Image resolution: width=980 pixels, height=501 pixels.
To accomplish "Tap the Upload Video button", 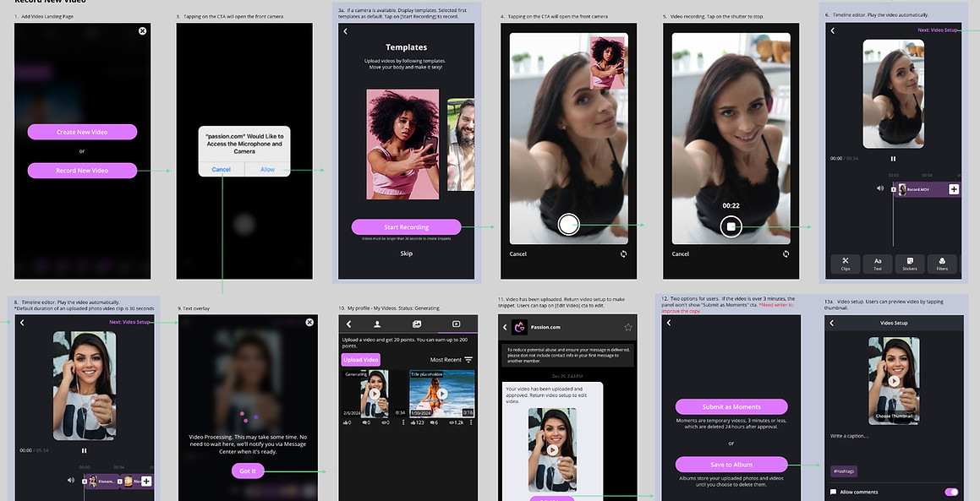I will coord(360,360).
